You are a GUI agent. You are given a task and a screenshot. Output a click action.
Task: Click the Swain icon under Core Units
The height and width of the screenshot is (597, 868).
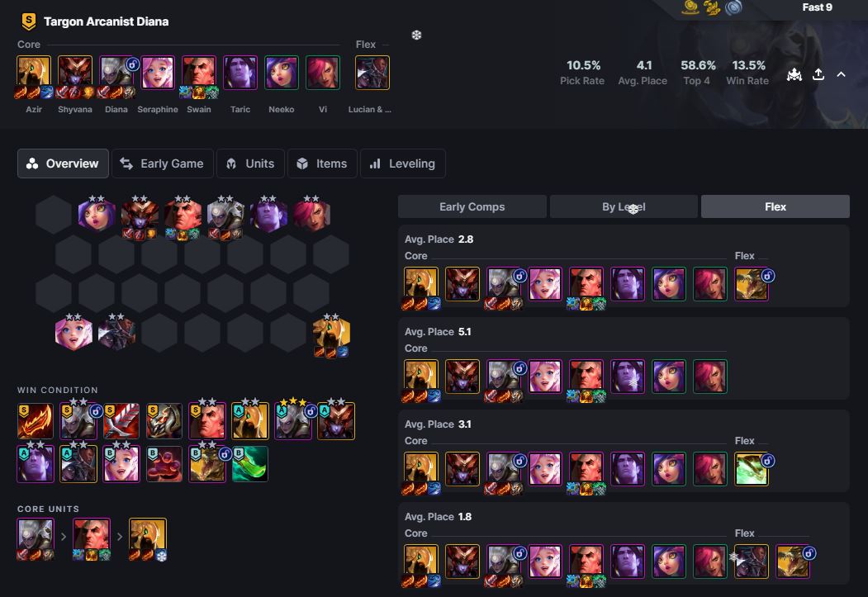(92, 536)
